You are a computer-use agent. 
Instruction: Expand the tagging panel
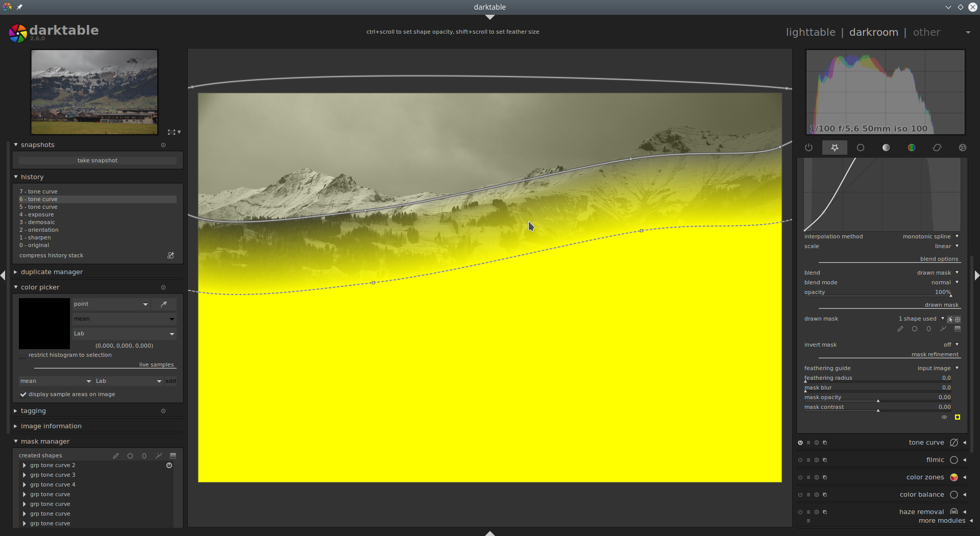point(33,411)
